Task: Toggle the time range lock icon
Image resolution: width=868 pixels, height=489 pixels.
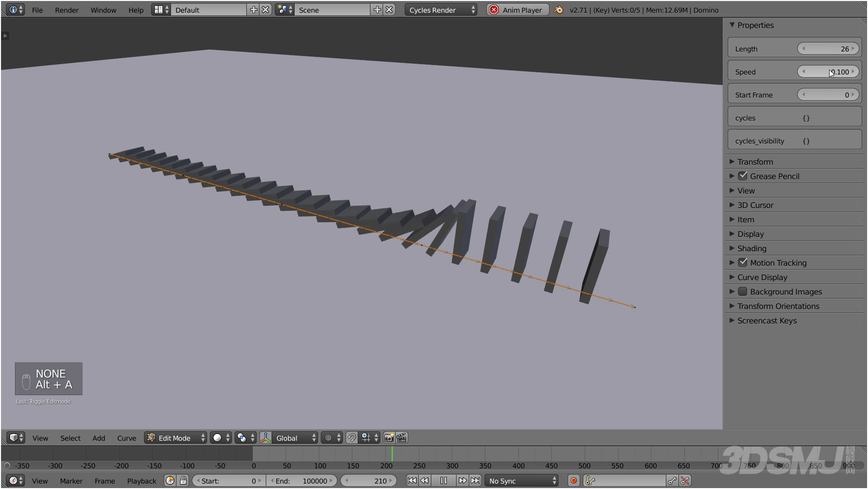Action: (x=183, y=480)
